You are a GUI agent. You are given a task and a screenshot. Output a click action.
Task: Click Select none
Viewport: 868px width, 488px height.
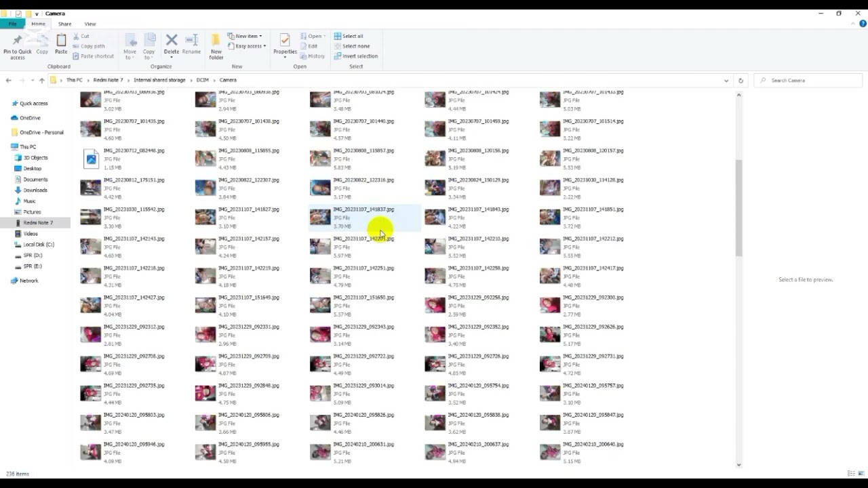[x=351, y=46]
